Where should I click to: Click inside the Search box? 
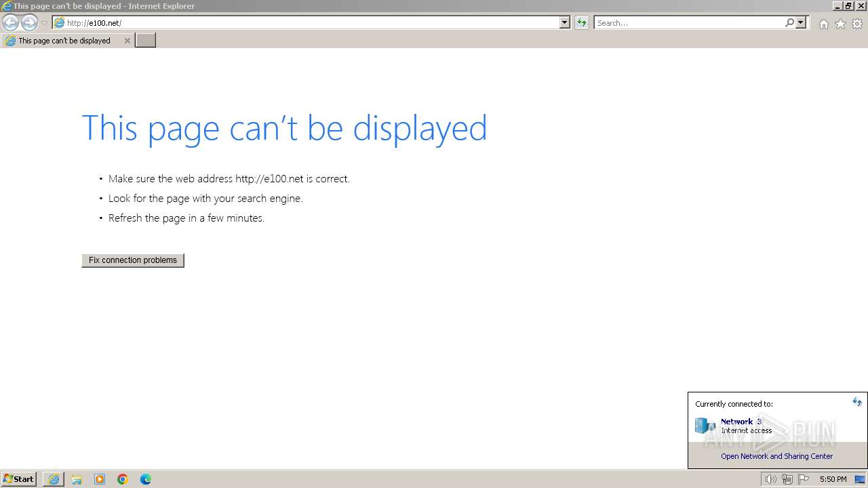point(689,23)
